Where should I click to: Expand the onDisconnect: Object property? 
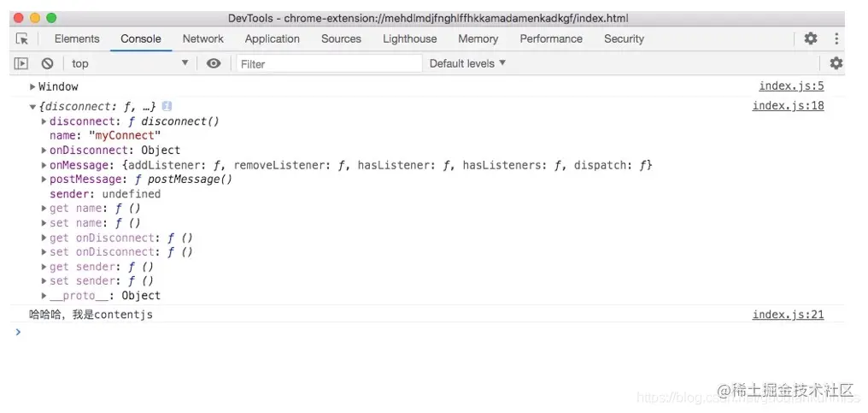(x=44, y=150)
